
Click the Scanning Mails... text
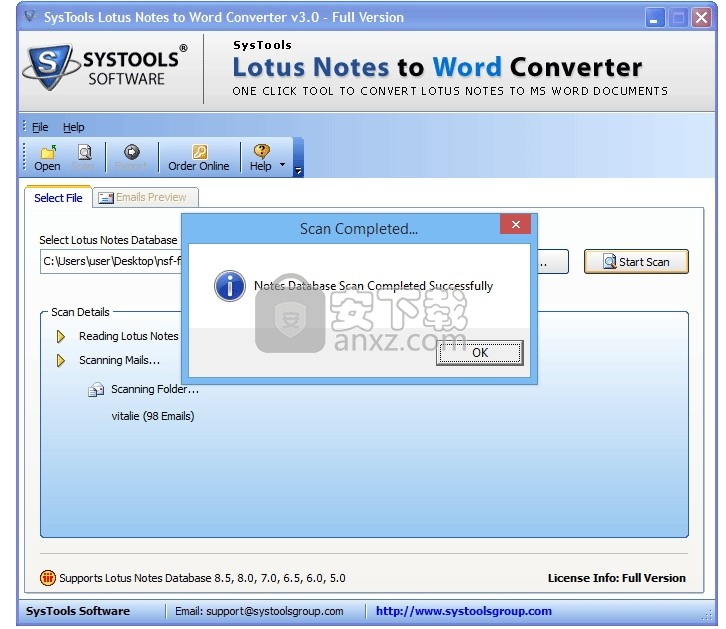pos(119,361)
